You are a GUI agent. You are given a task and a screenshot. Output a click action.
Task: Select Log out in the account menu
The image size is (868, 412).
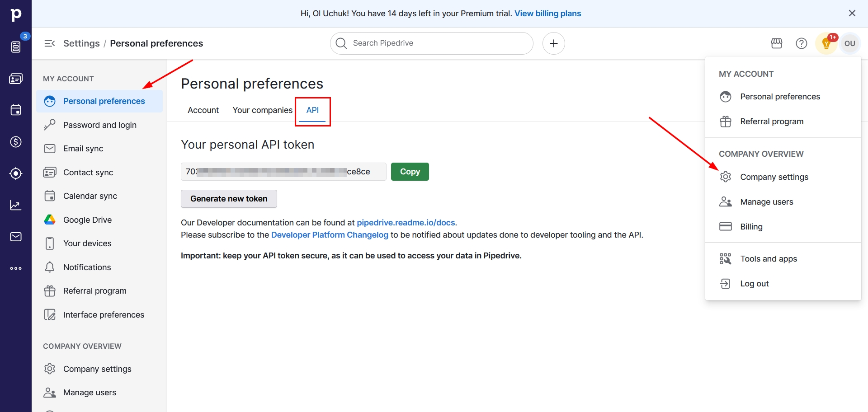coord(754,284)
